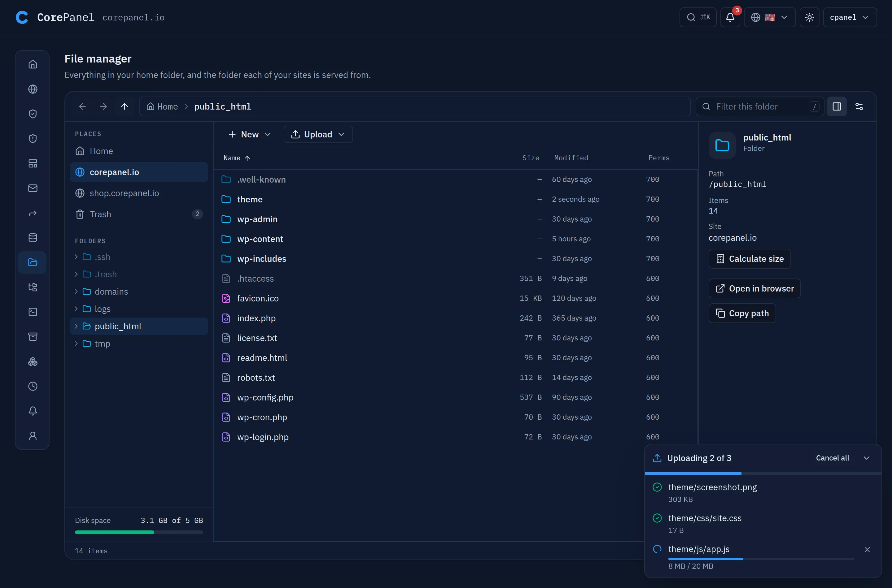Open the search ⌘K button
Screen dimensions: 892x588
tap(698, 17)
